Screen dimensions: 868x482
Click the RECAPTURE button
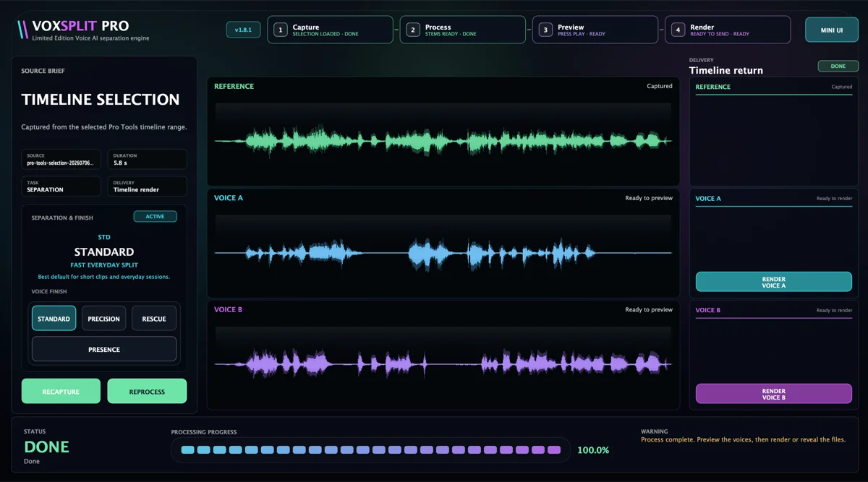click(x=61, y=391)
